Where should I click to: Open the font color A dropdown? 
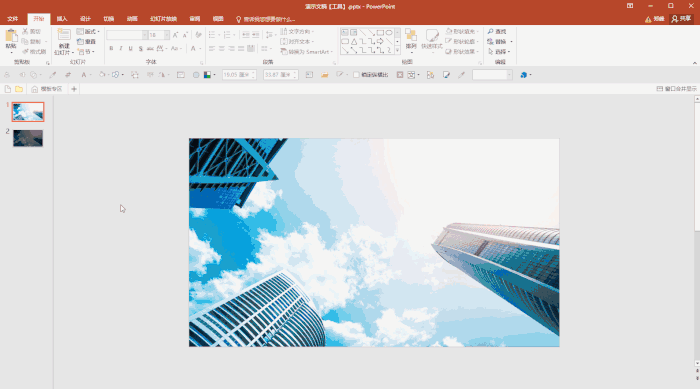pos(200,48)
